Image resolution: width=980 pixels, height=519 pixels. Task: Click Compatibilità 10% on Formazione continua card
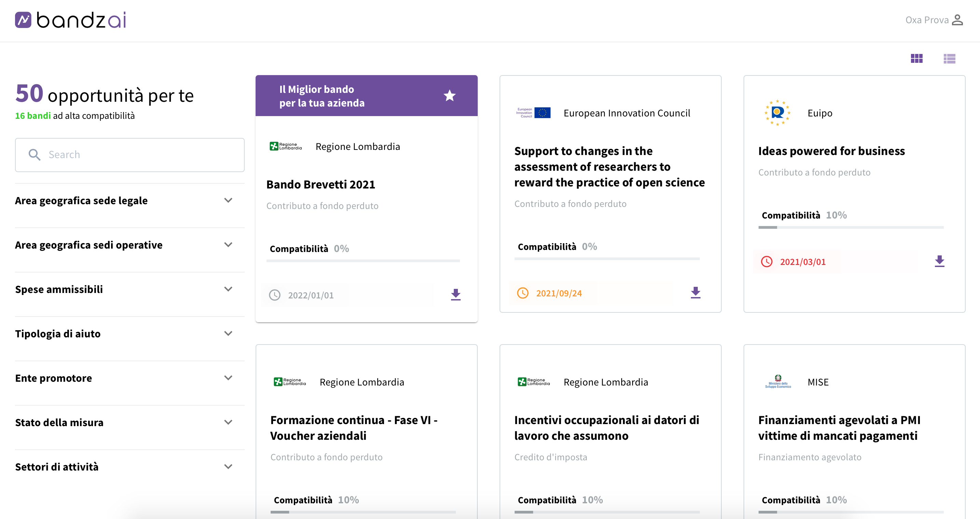tap(316, 500)
